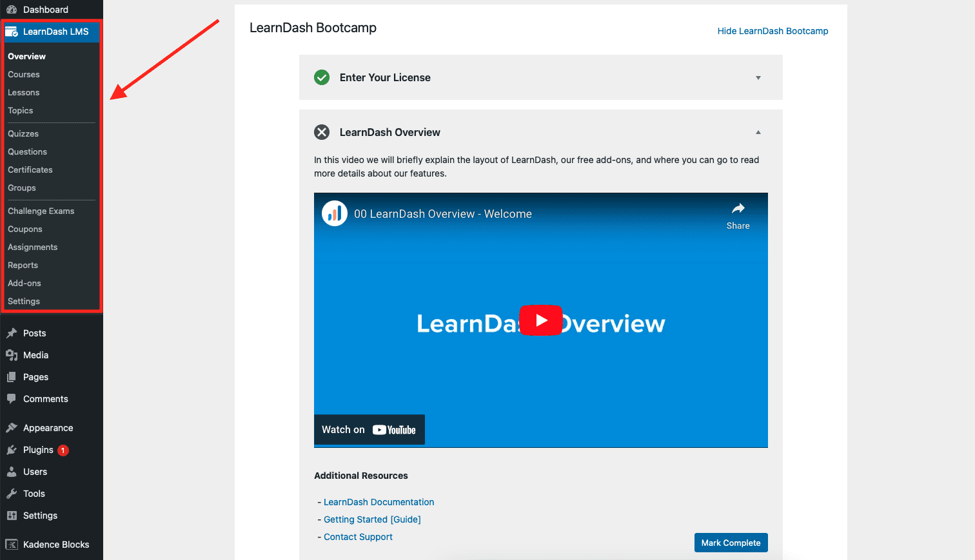The image size is (975, 560).
Task: Open Certificates in the LearnDash submenu
Action: point(30,169)
